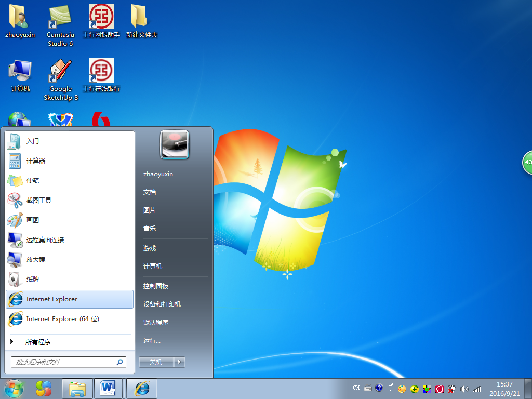Select 计算机 desktop icon
Screen dimensions: 532x399
coord(20,75)
